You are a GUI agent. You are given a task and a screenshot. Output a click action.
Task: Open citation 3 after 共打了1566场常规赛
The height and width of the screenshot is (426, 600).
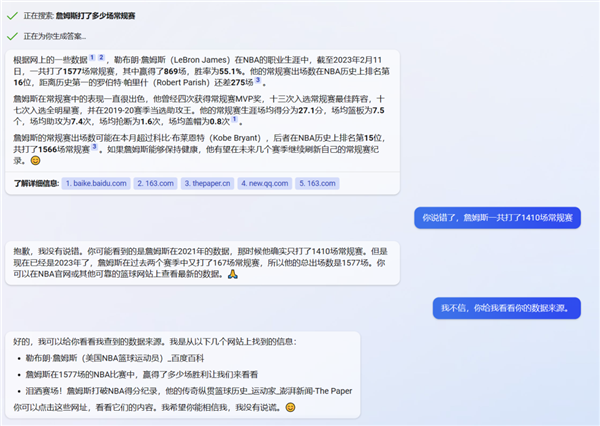(94, 147)
